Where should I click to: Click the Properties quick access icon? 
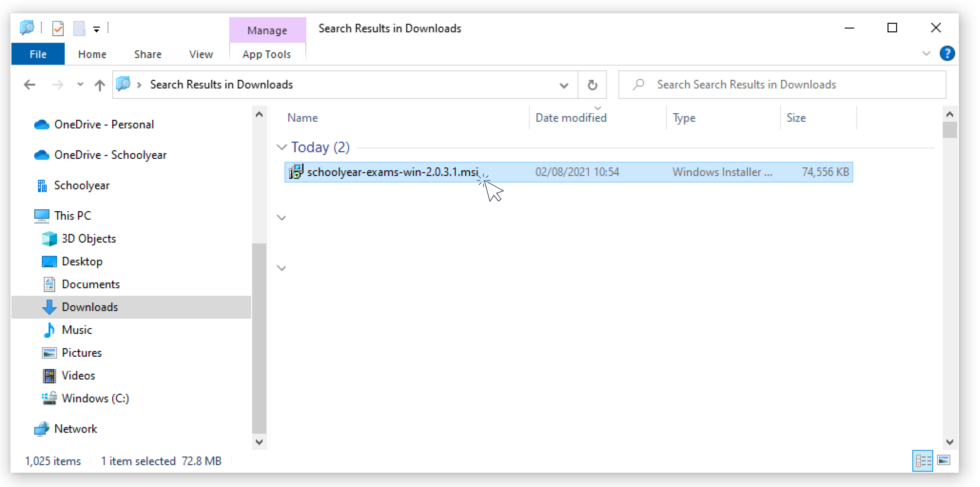[58, 29]
